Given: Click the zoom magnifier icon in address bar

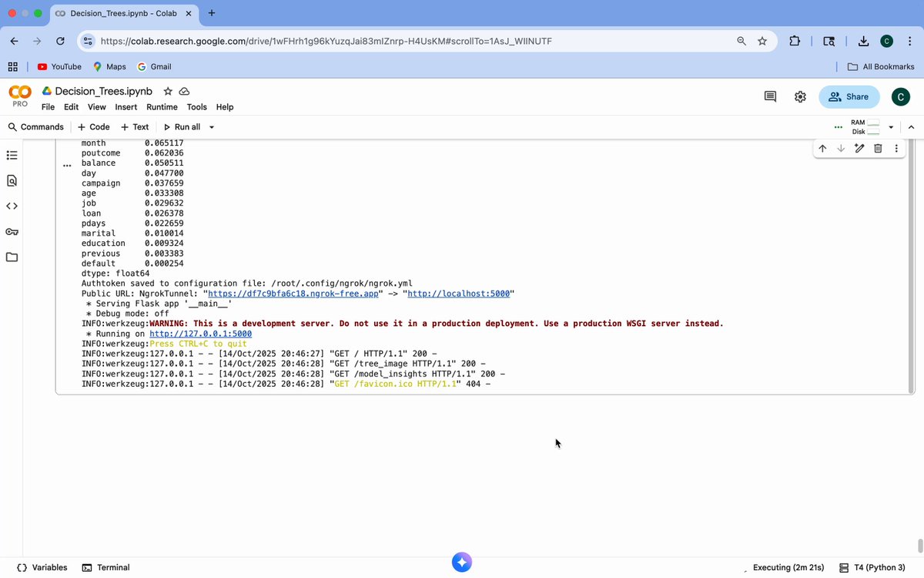Looking at the screenshot, I should (742, 41).
